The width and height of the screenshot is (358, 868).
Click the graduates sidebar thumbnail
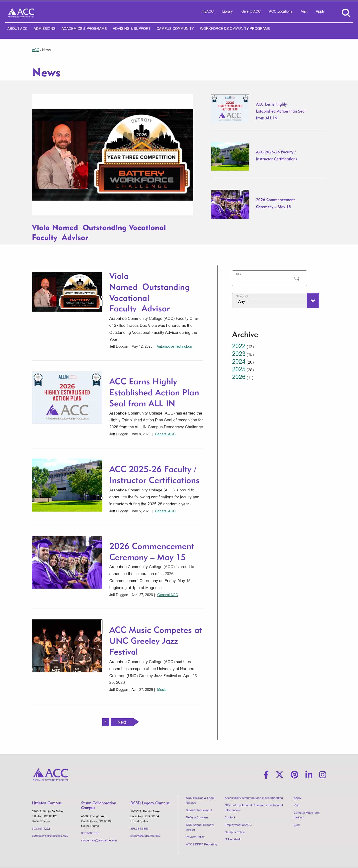(x=230, y=204)
